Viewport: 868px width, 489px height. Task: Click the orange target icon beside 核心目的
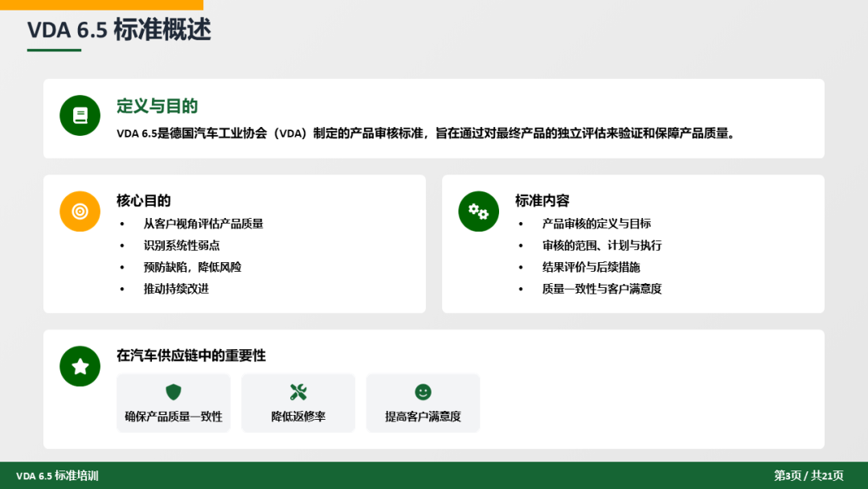pos(80,212)
